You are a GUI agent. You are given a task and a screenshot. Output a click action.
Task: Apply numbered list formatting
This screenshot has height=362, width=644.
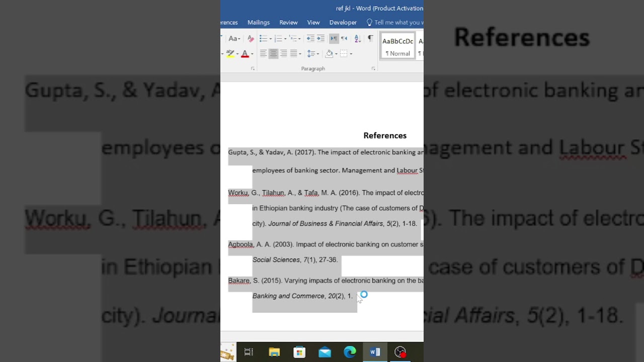pos(278,39)
